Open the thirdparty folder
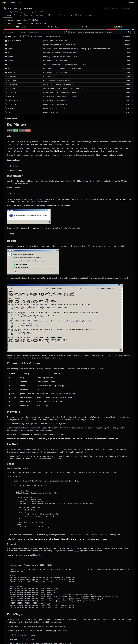Screen dimensions: 138x644 click(x=11, y=72)
